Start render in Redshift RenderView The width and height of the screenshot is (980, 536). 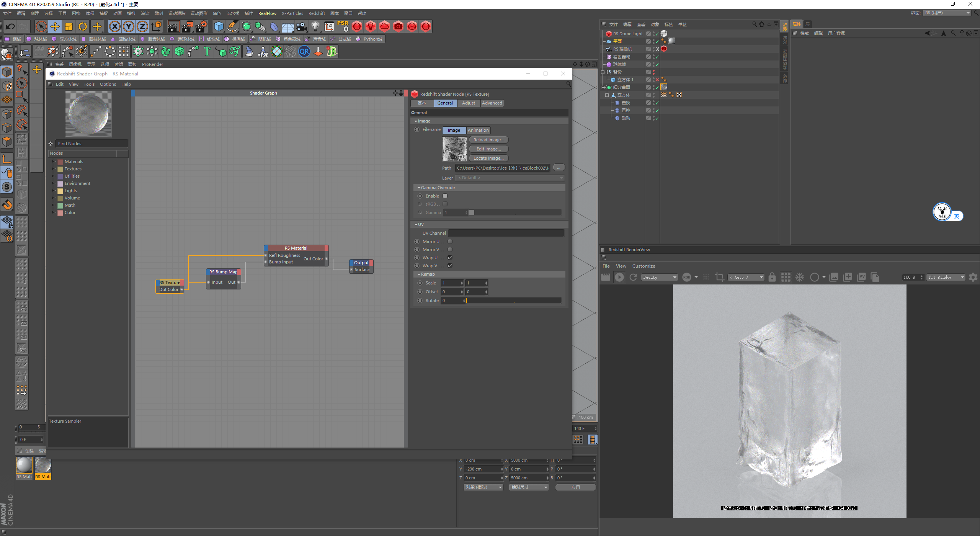(619, 277)
